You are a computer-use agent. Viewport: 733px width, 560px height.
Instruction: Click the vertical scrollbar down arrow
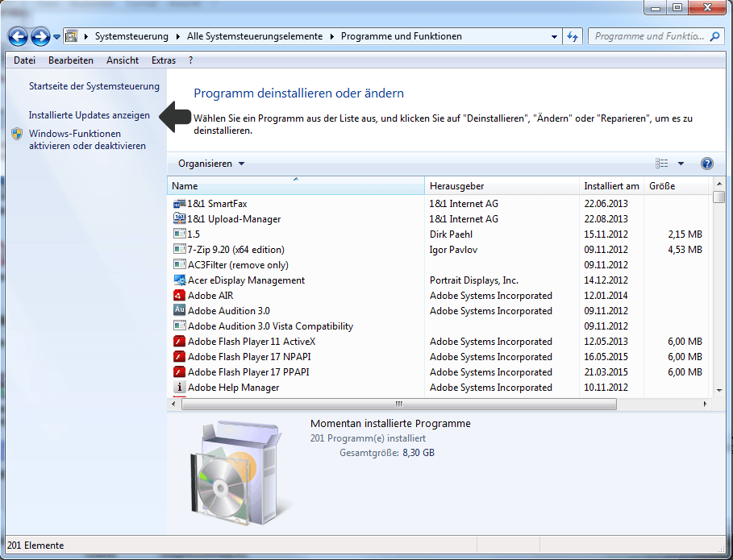coord(719,390)
